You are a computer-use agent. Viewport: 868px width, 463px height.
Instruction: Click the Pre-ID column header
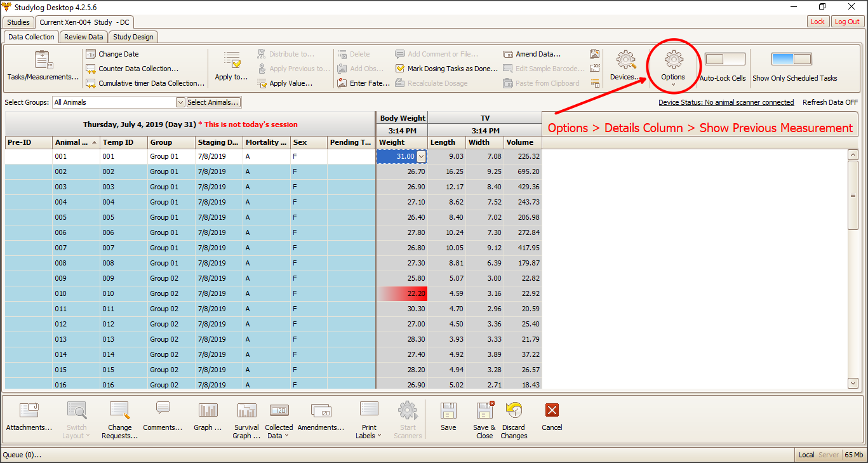point(29,142)
